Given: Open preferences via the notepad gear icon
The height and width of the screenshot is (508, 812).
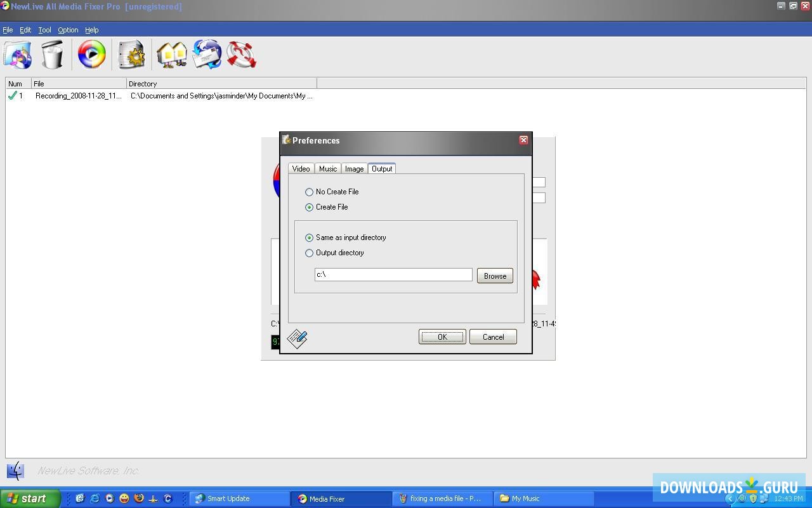Looking at the screenshot, I should [132, 55].
